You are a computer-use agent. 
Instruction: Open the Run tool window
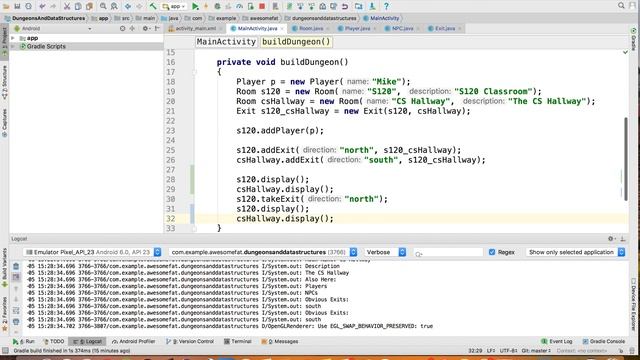24,342
